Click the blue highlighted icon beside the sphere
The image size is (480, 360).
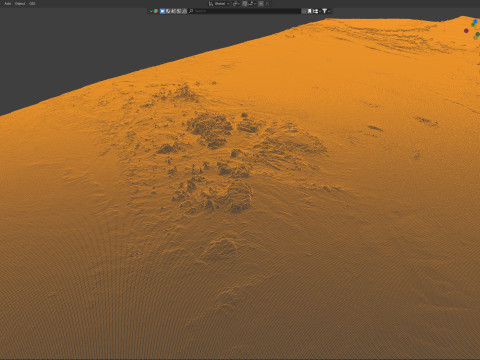click(162, 11)
